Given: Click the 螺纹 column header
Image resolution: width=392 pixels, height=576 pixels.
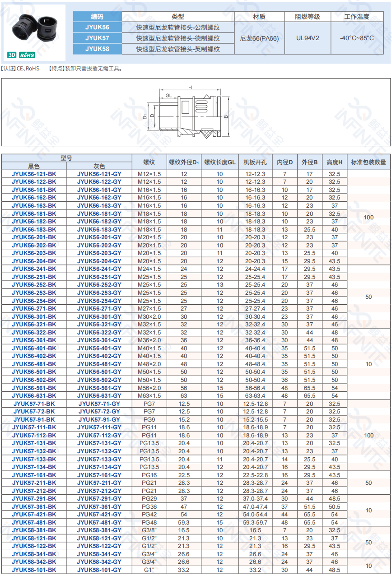Looking at the screenshot, I should pyautogui.click(x=149, y=162).
